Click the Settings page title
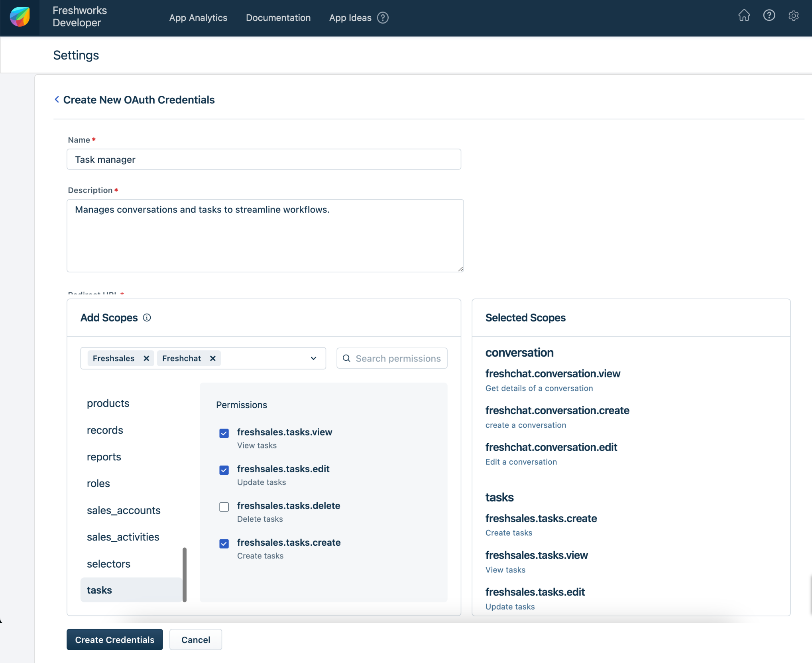The image size is (812, 663). 76,55
